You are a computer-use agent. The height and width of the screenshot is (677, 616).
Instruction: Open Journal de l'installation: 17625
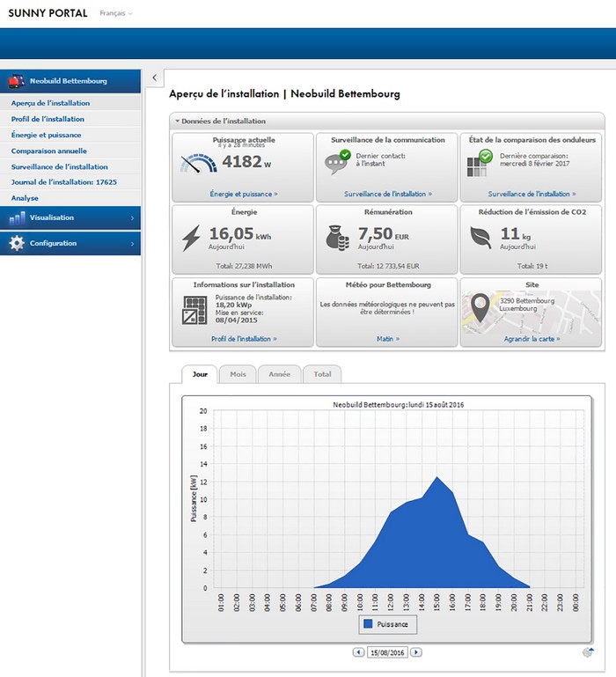pos(70,182)
